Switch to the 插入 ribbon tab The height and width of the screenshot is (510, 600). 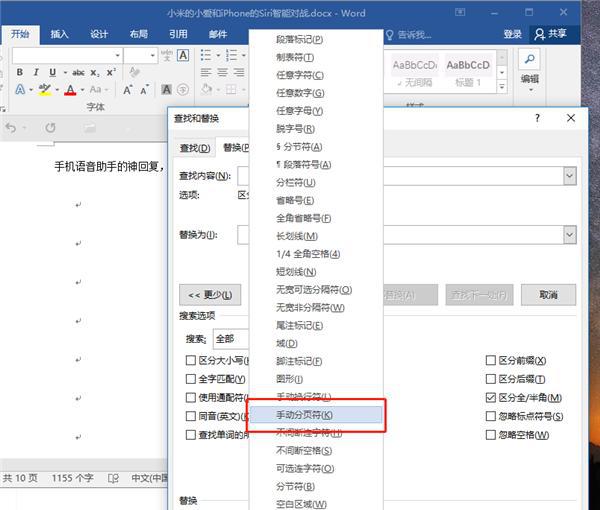point(59,34)
